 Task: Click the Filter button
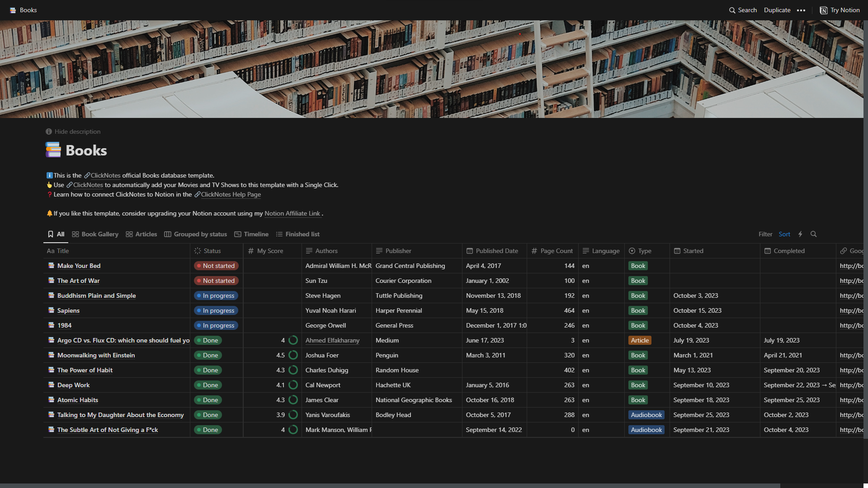point(765,234)
